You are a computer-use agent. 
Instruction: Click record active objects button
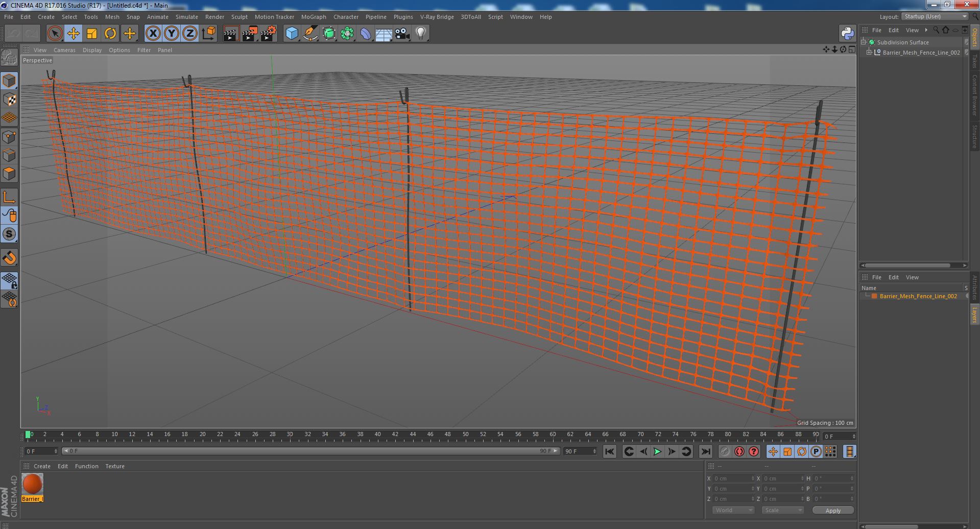click(x=725, y=451)
